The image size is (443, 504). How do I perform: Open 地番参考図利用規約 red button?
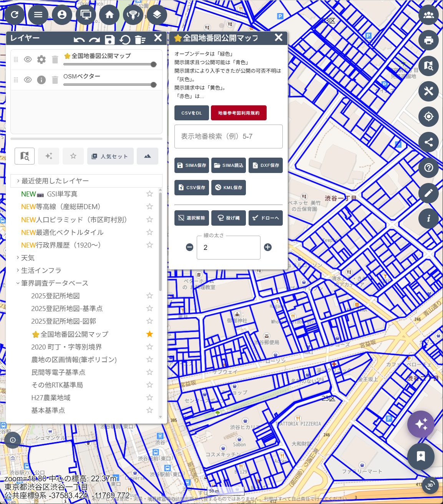(x=239, y=113)
